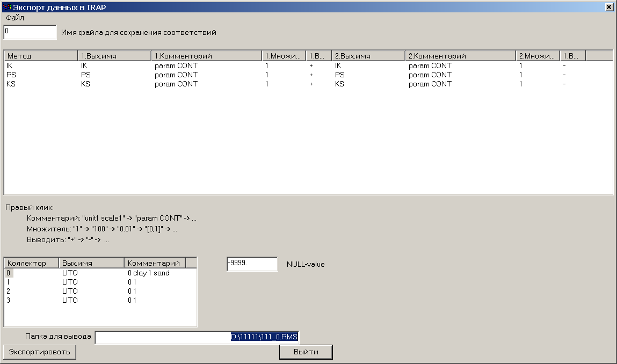Image resolution: width=617 pixels, height=364 pixels.
Task: Click second param CONT comment in KS row
Action: coord(430,84)
